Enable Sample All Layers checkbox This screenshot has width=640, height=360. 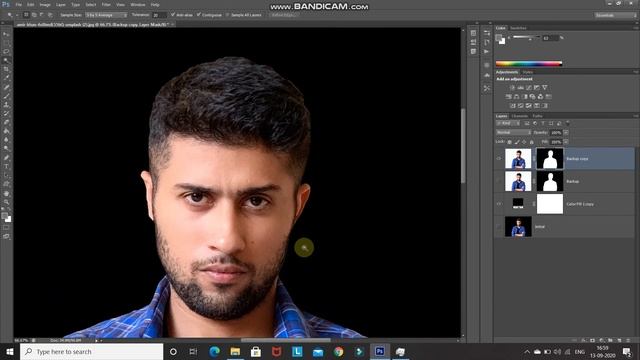pyautogui.click(x=228, y=15)
